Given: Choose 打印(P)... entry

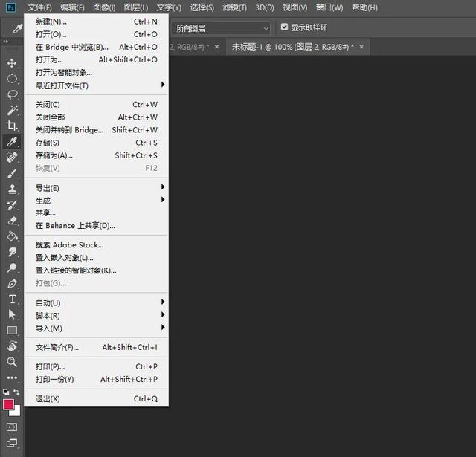Looking at the screenshot, I should (x=97, y=366).
